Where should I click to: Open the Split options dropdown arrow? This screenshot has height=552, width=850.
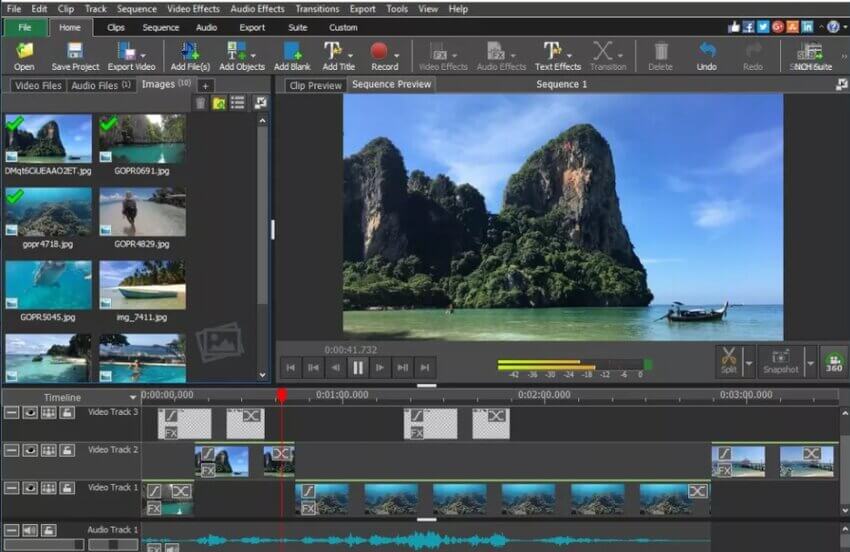click(x=749, y=363)
